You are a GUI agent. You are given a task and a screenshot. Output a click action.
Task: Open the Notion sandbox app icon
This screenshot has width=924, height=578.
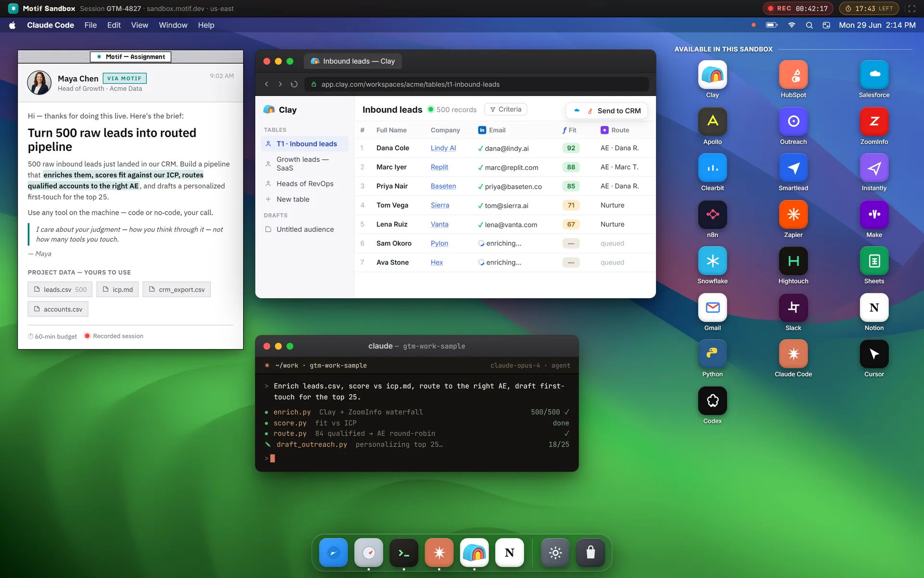pos(874,307)
